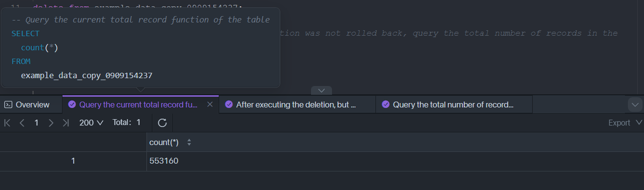Go to next results page

50,122
